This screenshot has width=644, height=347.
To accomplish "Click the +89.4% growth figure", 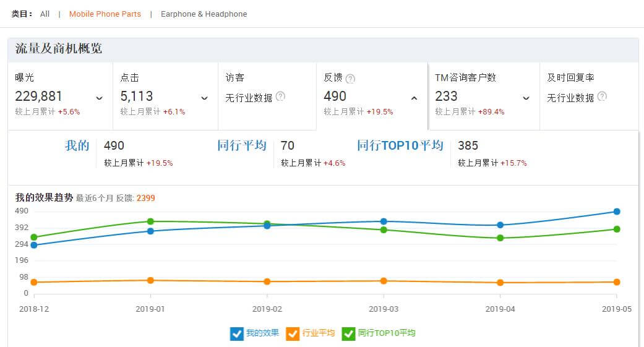I will [491, 112].
